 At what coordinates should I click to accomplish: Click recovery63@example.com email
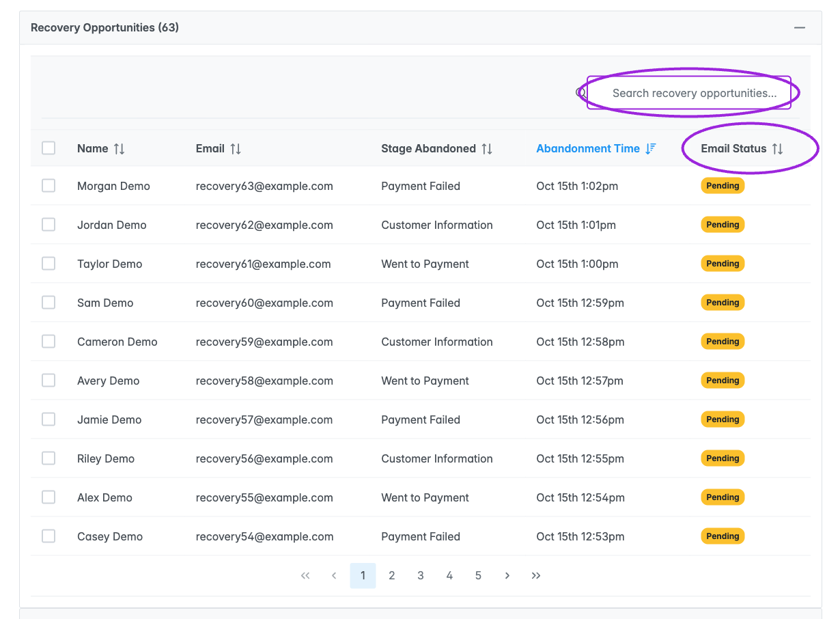click(264, 186)
